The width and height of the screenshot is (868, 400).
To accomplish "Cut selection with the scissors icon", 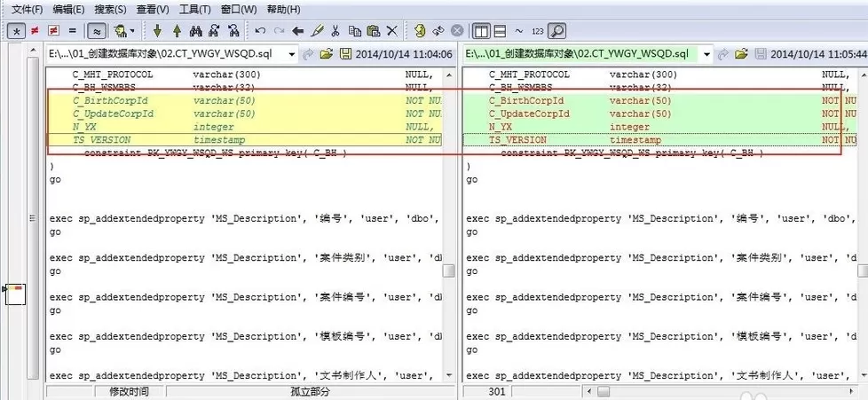I will [x=335, y=31].
